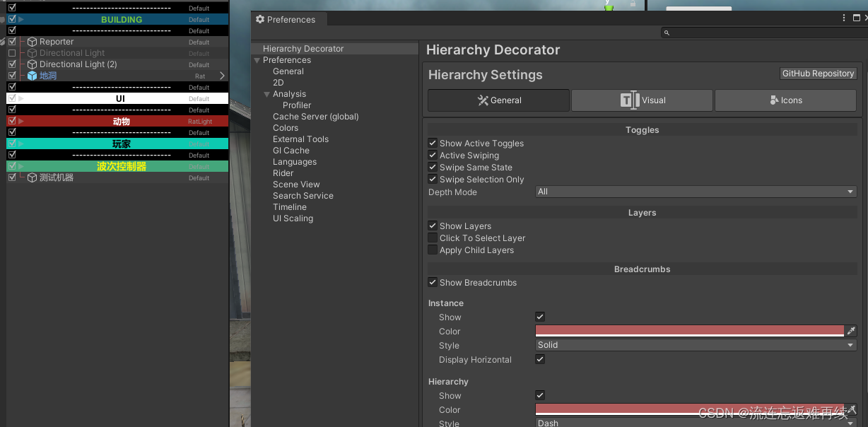Image resolution: width=868 pixels, height=427 pixels.
Task: Expand the BUILDING hierarchy group arrow
Action: [x=22, y=19]
